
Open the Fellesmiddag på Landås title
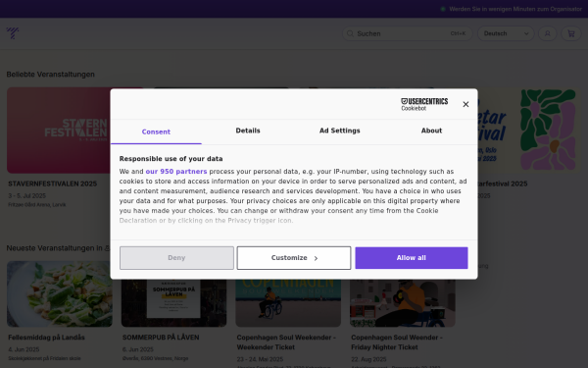tap(46, 338)
